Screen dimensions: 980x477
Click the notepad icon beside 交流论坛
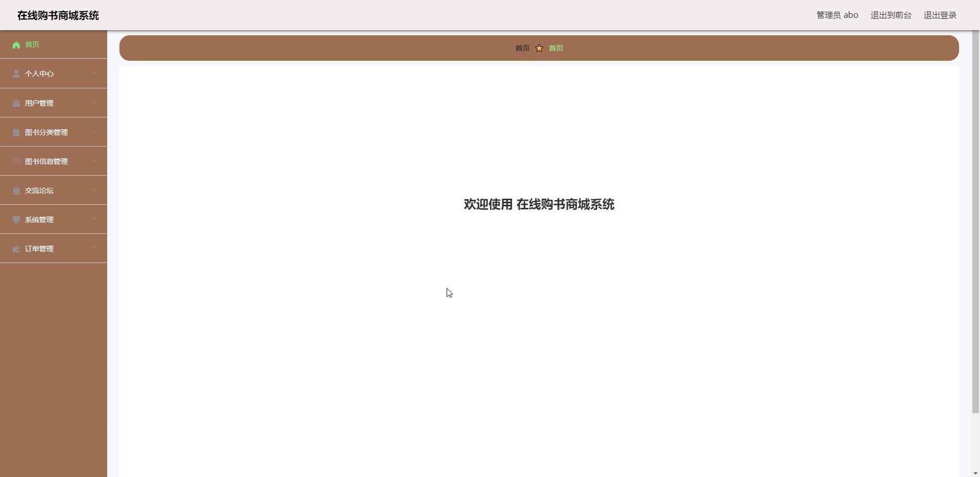click(16, 190)
